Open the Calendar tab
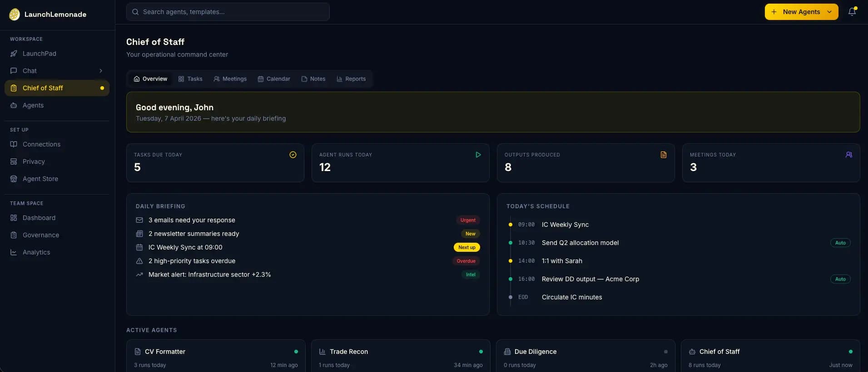The width and height of the screenshot is (868, 372). point(274,79)
